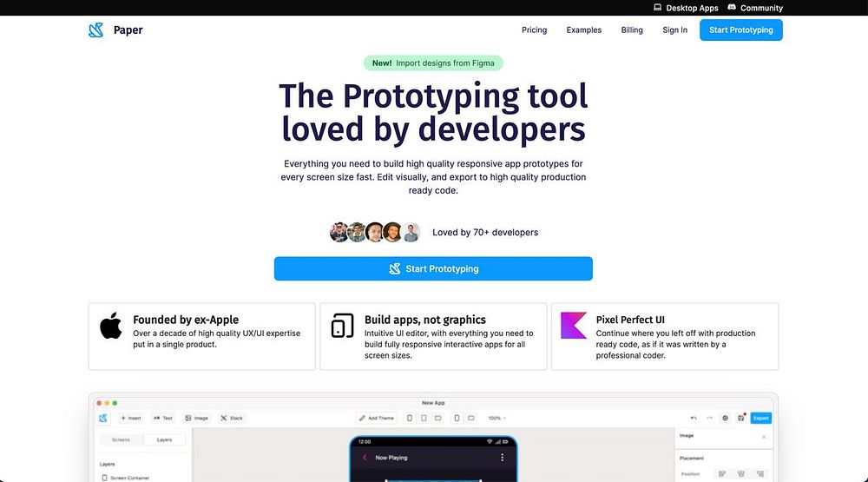This screenshot has width=868, height=482.
Task: Select the Text tool in the app preview
Action: pos(163,419)
